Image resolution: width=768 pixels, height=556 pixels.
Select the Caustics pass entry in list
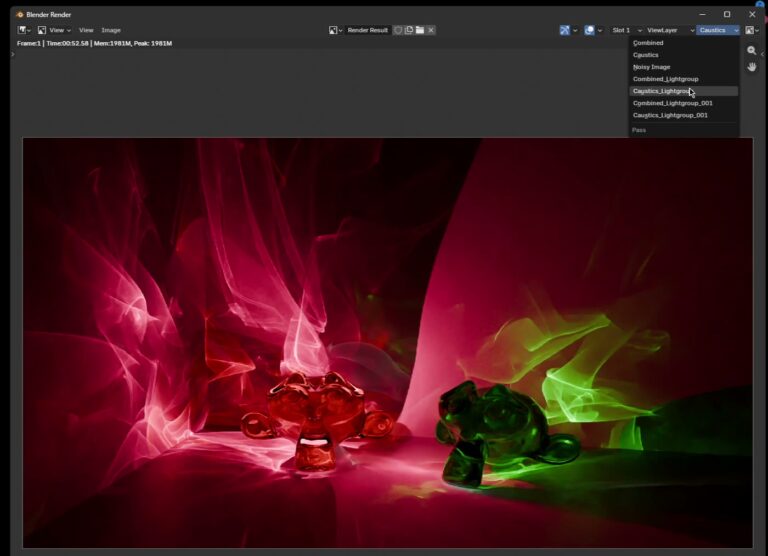point(684,55)
